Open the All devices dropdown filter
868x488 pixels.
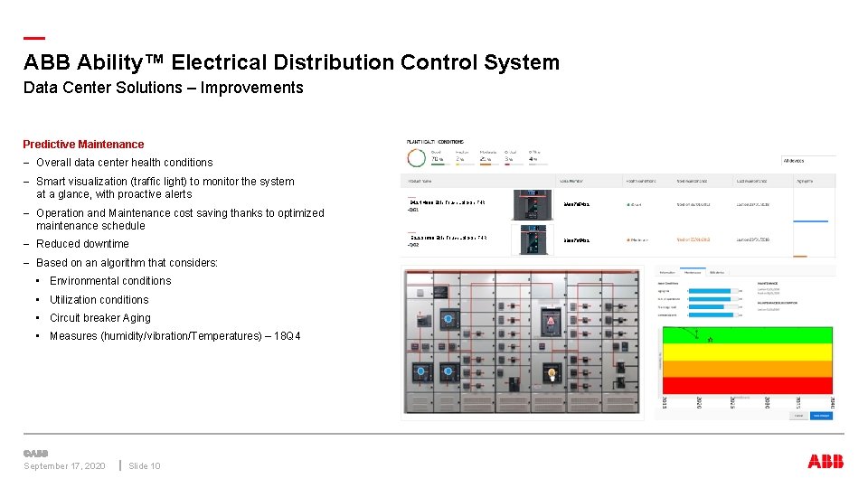pyautogui.click(x=808, y=161)
